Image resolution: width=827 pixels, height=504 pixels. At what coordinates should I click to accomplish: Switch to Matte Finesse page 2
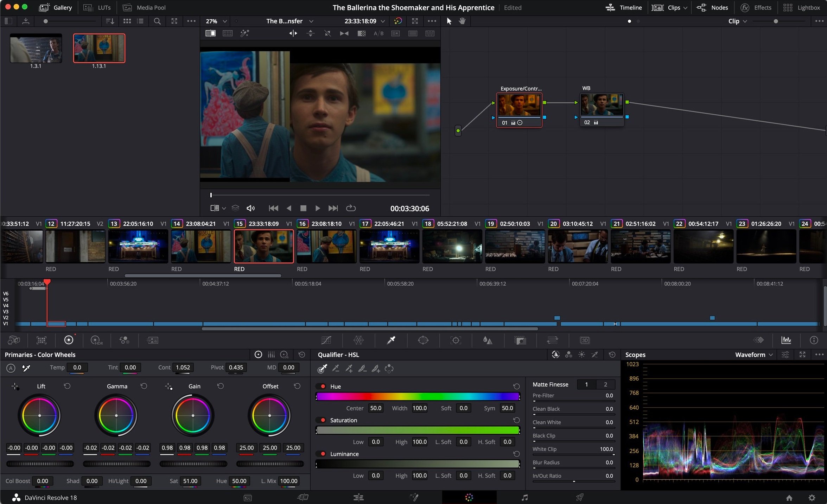[x=605, y=384]
